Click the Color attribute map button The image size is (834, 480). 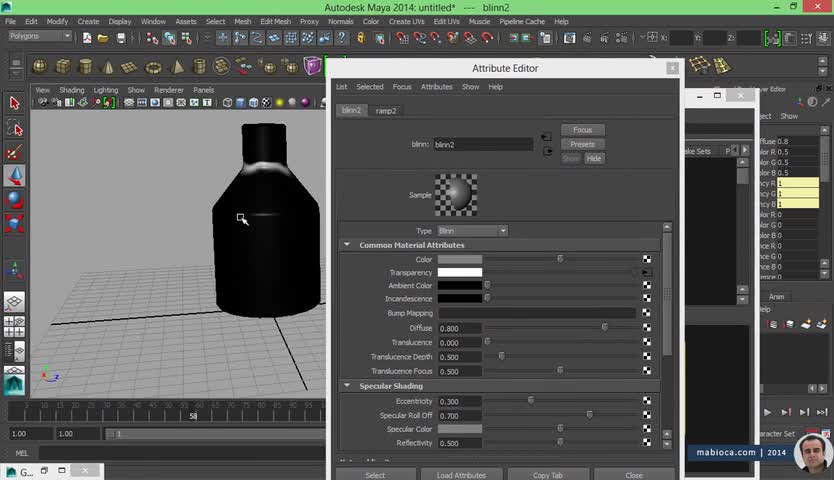point(647,260)
